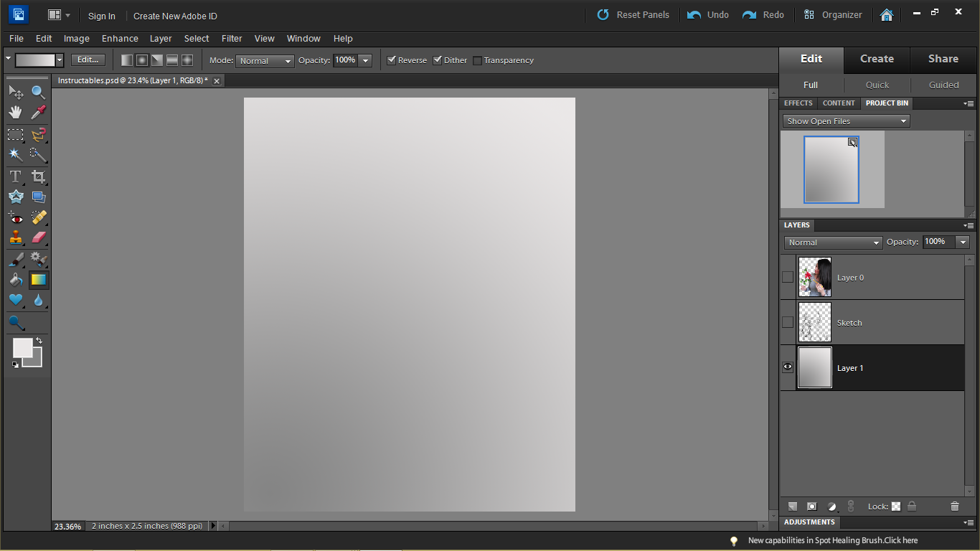Select the Magnetic Lasso tool

click(38, 134)
